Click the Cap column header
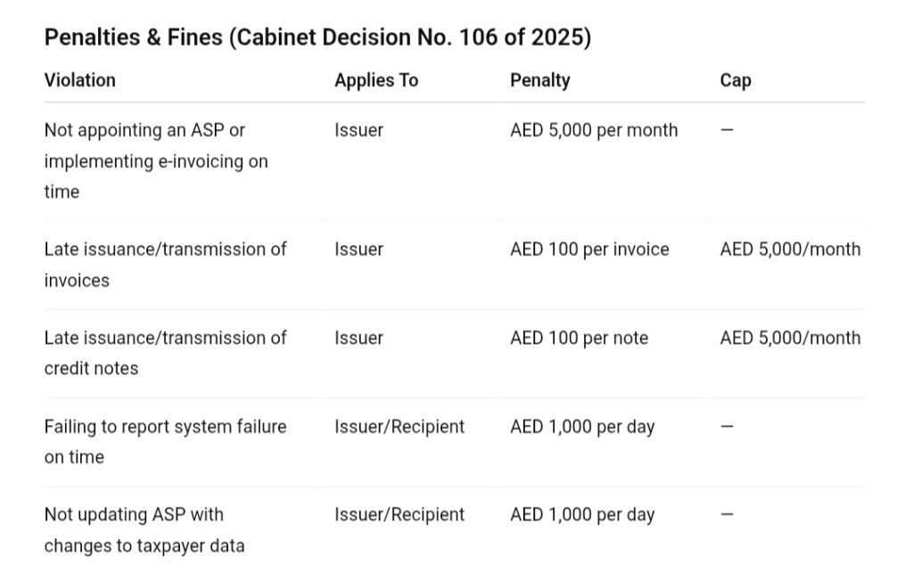The width and height of the screenshot is (913, 588). [736, 80]
